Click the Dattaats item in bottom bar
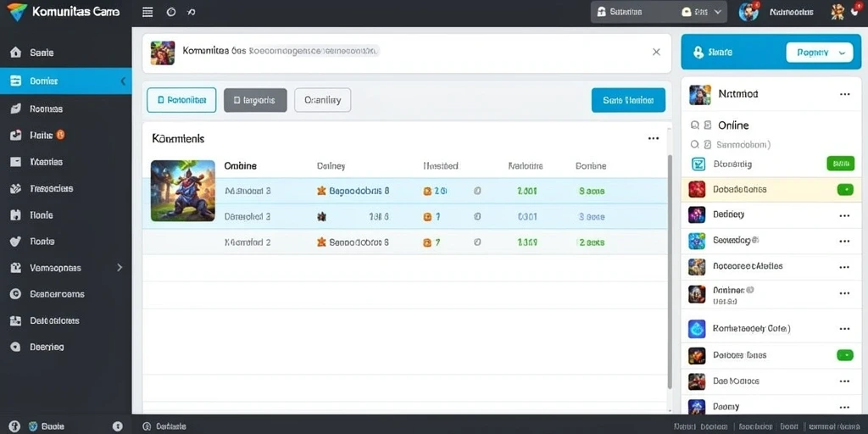The height and width of the screenshot is (434, 868). [164, 426]
